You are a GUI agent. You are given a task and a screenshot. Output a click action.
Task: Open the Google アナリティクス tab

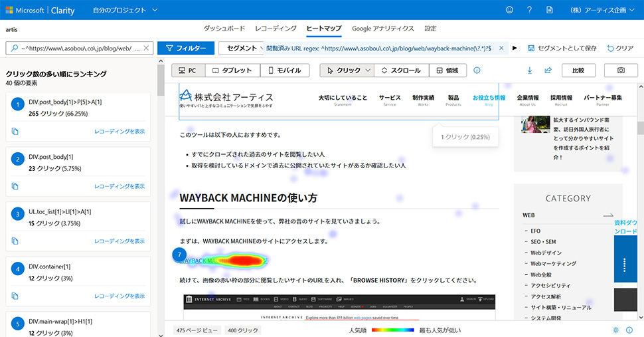click(383, 29)
